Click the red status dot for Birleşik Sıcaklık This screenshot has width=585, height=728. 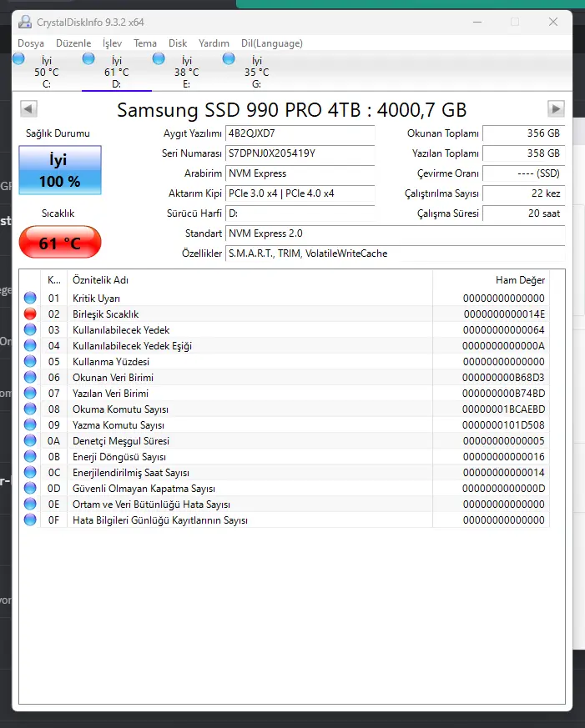click(x=30, y=314)
